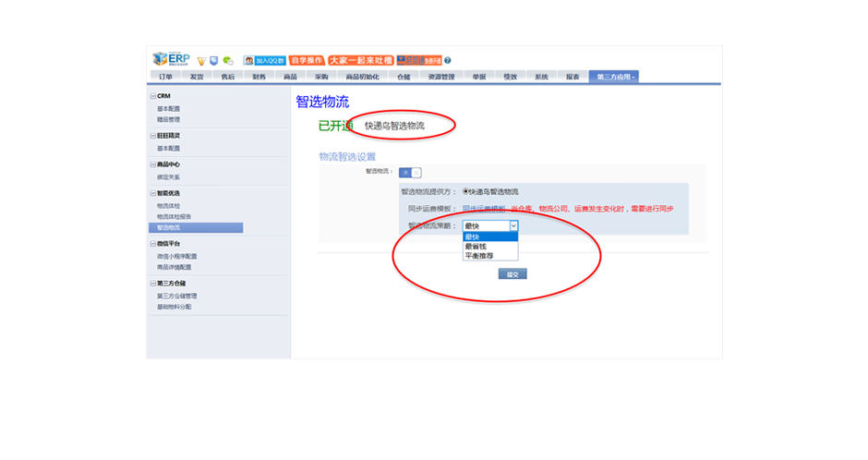Choose 最快 in the strategy list
Screen dimensions: 868x460
pyautogui.click(x=490, y=236)
